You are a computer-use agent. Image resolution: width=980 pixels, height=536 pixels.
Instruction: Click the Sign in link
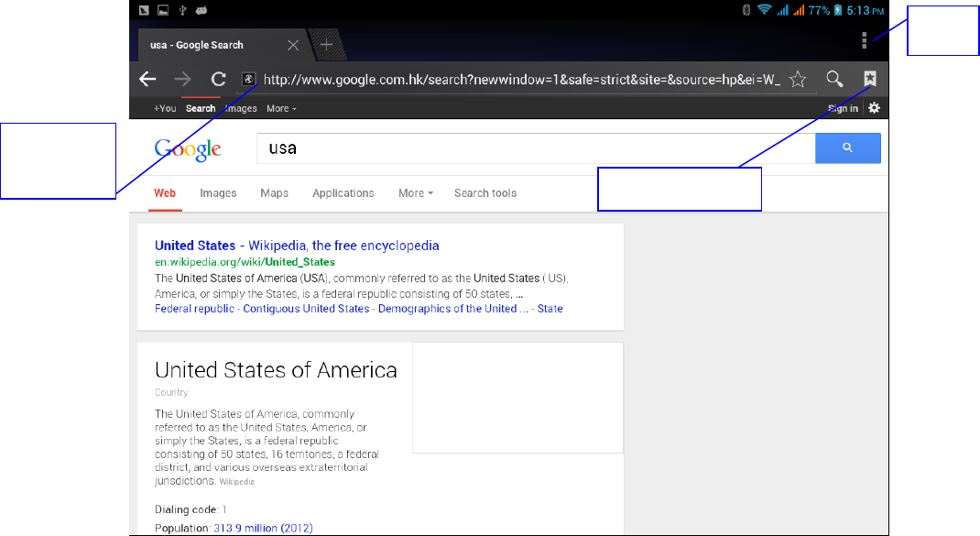pyautogui.click(x=843, y=108)
